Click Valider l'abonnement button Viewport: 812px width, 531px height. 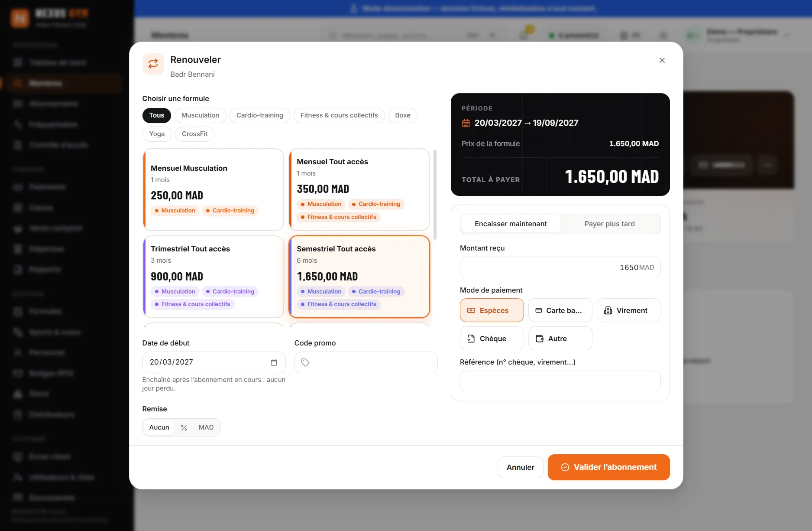pos(608,467)
